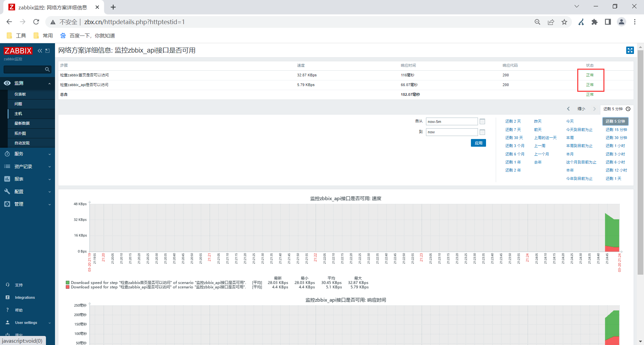Open the browser side panel icon
This screenshot has height=345, width=644.
point(608,22)
